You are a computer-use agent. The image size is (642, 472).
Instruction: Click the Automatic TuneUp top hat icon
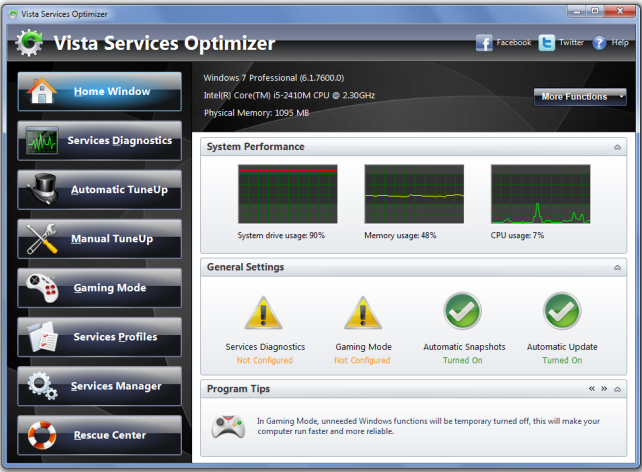(x=43, y=189)
